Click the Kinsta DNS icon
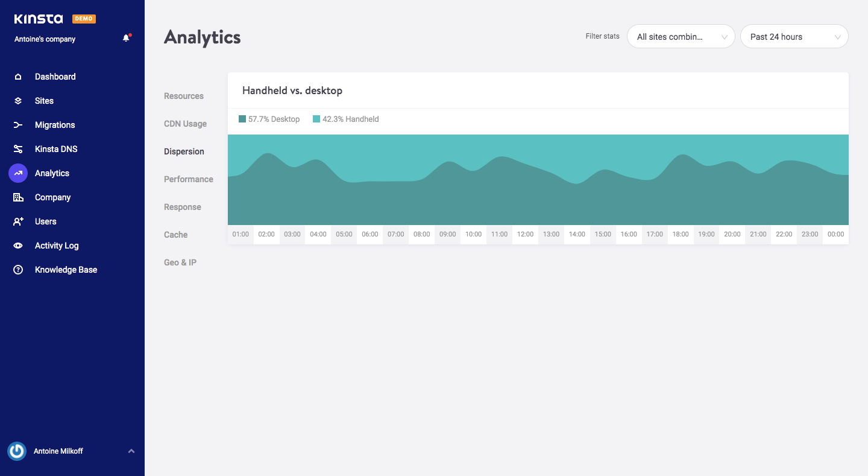Viewport: 868px width, 476px height. [x=17, y=148]
